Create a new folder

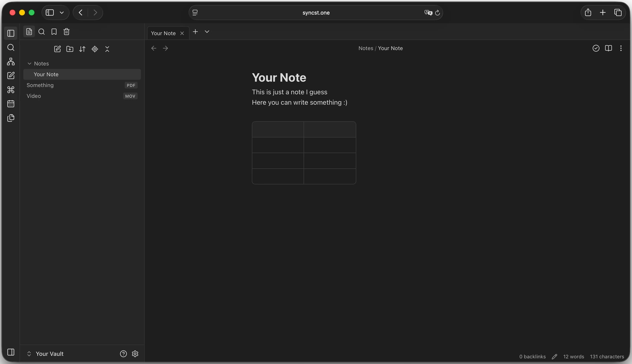coord(70,49)
